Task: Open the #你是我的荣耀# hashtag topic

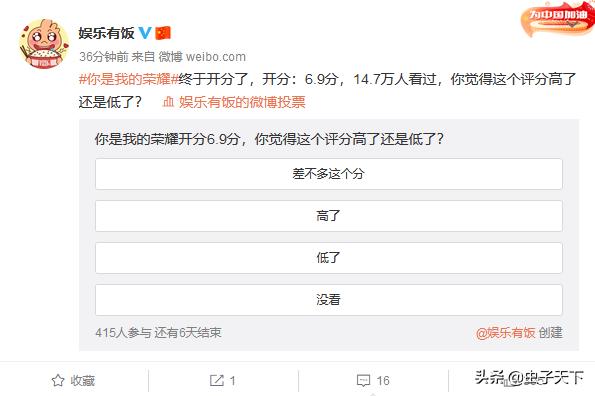Action: [128, 79]
